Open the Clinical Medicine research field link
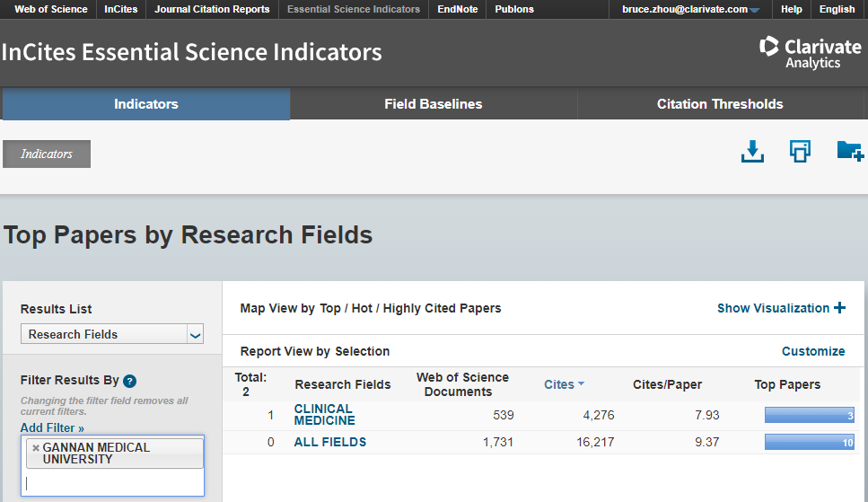Image resolution: width=868 pixels, height=502 pixels. [x=324, y=414]
